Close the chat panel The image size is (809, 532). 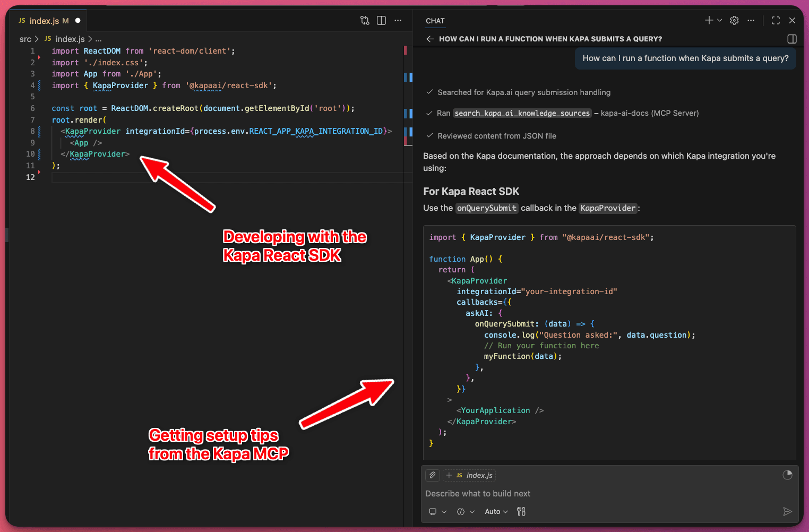[792, 20]
